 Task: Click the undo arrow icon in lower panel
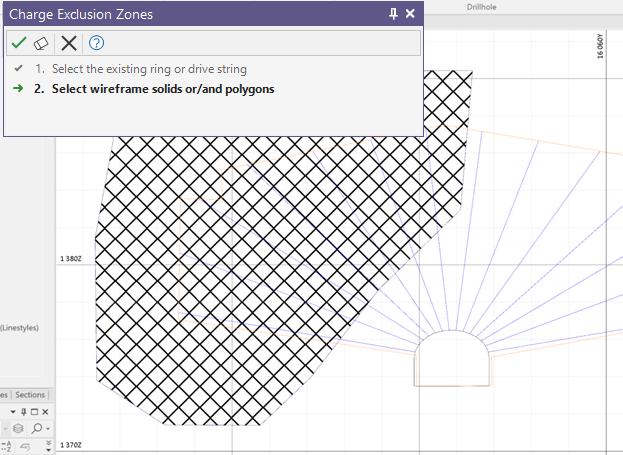tap(24, 446)
